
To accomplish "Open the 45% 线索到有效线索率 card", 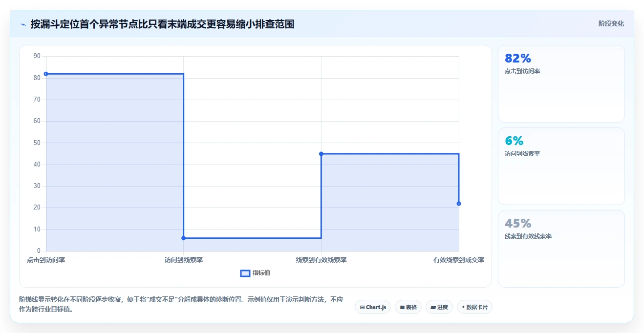I will pos(561,249).
